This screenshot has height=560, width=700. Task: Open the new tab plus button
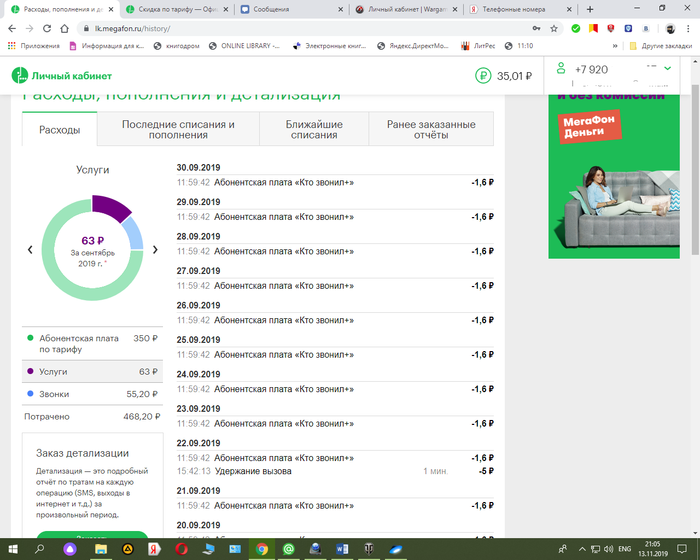coord(589,9)
